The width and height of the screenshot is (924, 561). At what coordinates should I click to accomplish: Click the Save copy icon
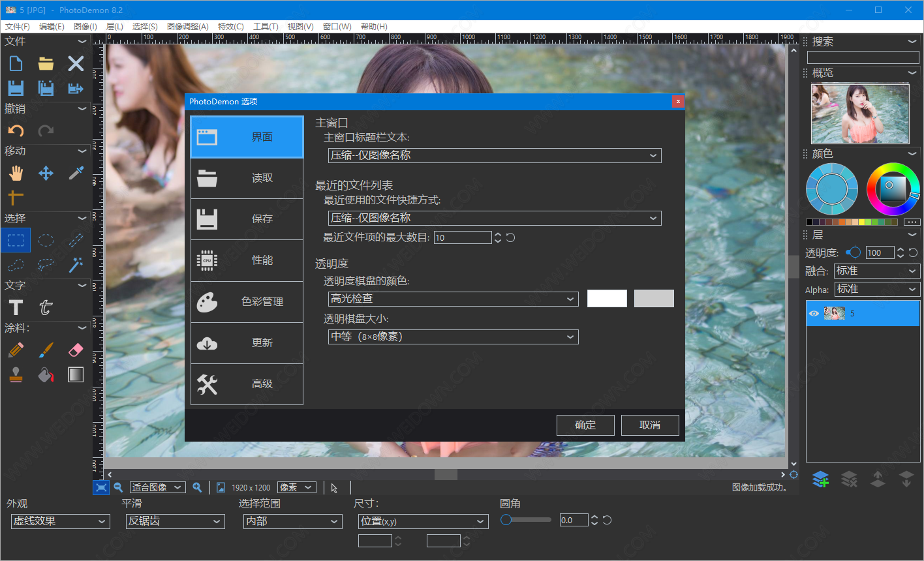pyautogui.click(x=46, y=88)
